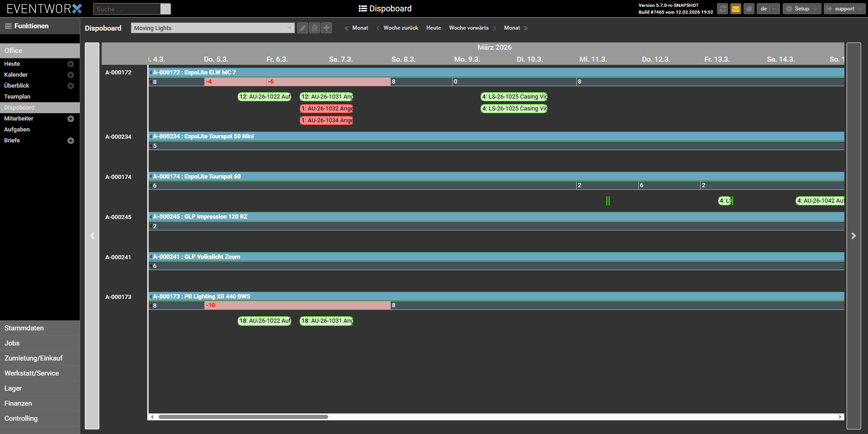This screenshot has height=434, width=868.
Task: Click the search magnifier icon
Action: coord(165,9)
